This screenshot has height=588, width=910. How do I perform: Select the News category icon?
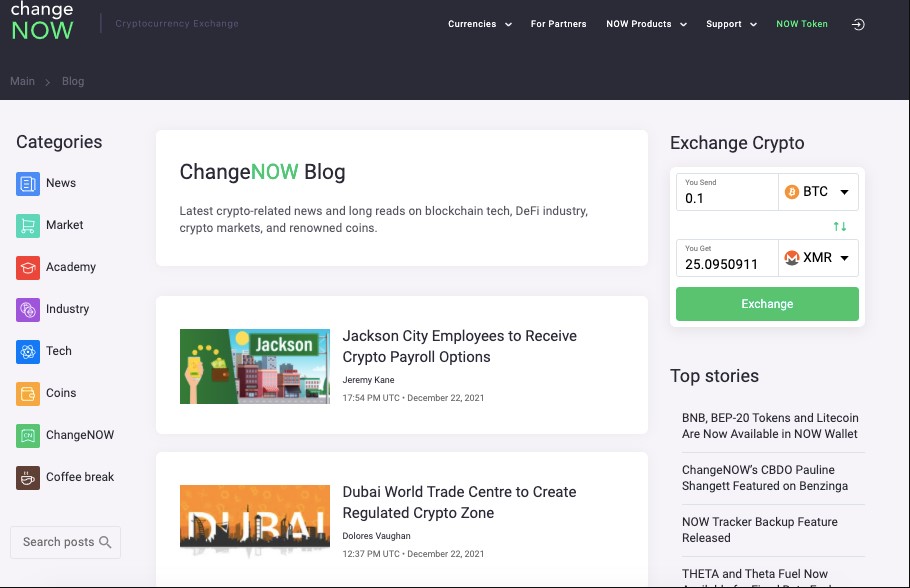(28, 183)
